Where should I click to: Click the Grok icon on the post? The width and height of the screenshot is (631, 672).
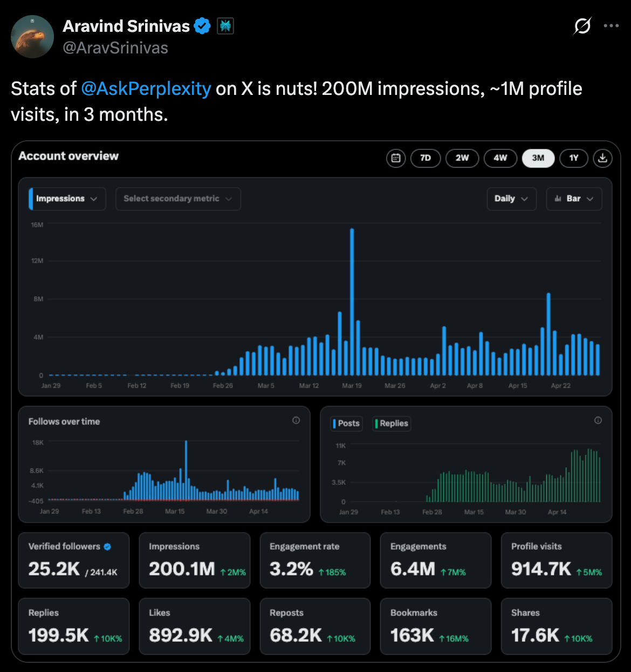[582, 26]
